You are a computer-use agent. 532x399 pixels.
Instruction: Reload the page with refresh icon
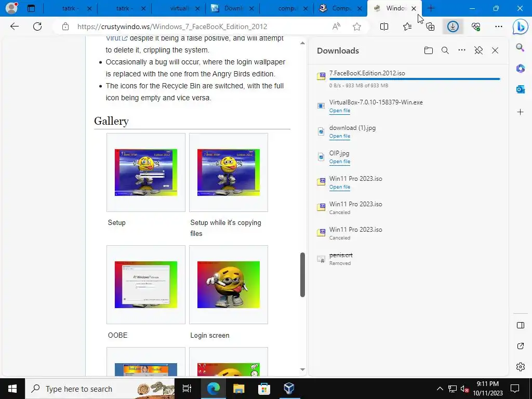pyautogui.click(x=37, y=26)
